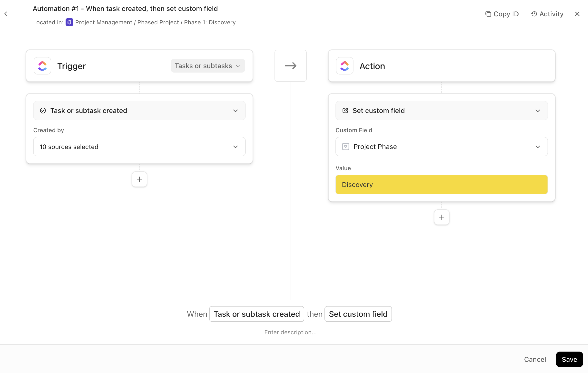588x373 pixels.
Task: Click the plus icon below the trigger condition
Action: pos(139,179)
